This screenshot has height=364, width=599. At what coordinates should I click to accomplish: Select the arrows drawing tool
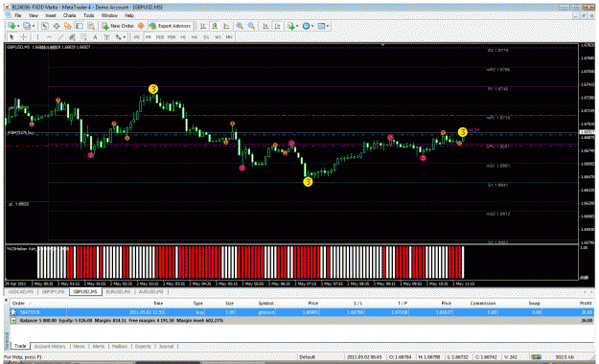click(x=118, y=37)
